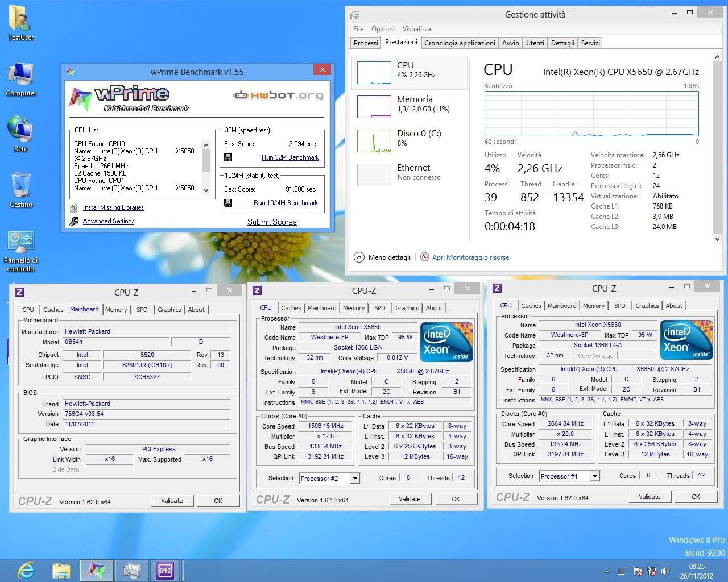Click the resource monitor icon in Task Manager
Image resolution: width=728 pixels, height=582 pixels.
424,257
